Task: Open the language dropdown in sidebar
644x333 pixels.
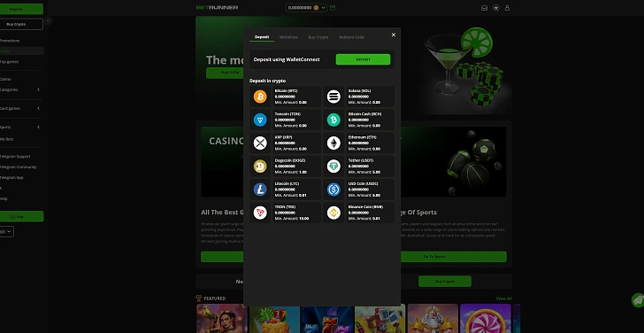Action: 6,231
